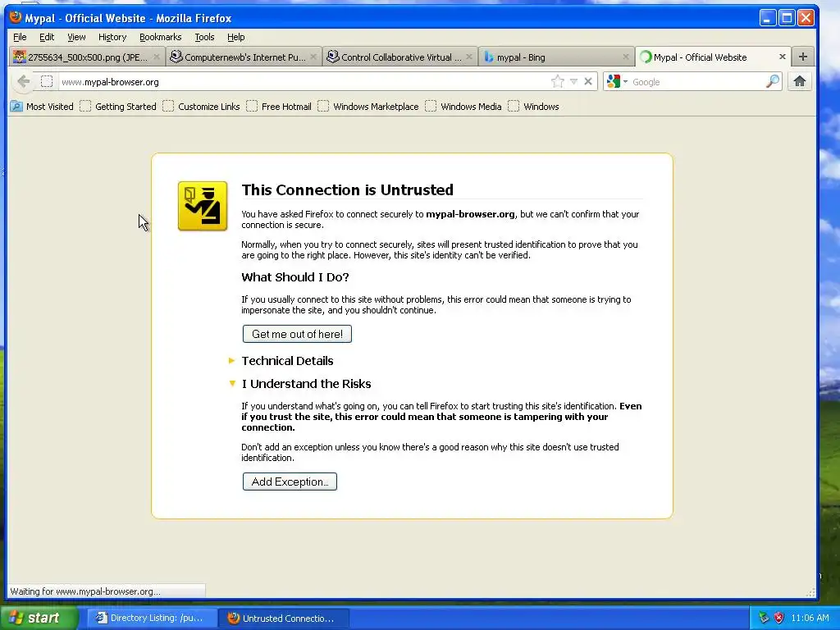Open the Edit menu
The height and width of the screenshot is (630, 840).
coord(47,37)
